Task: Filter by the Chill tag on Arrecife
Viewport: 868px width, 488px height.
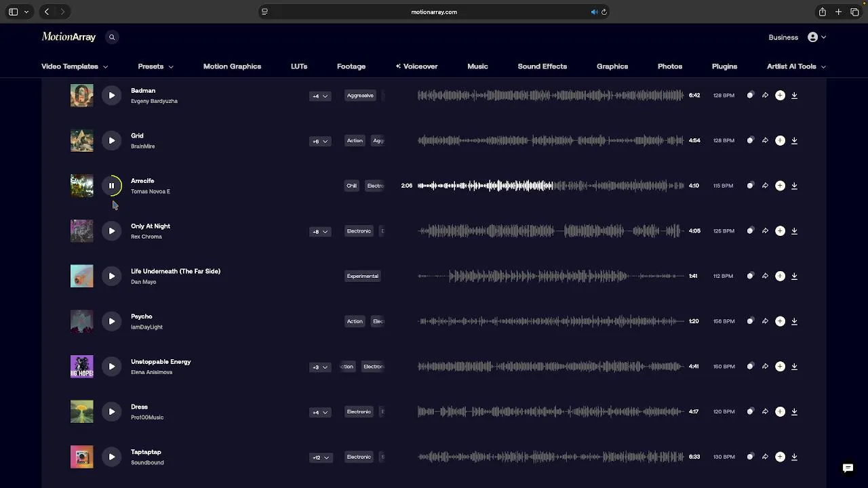Action: (x=351, y=186)
